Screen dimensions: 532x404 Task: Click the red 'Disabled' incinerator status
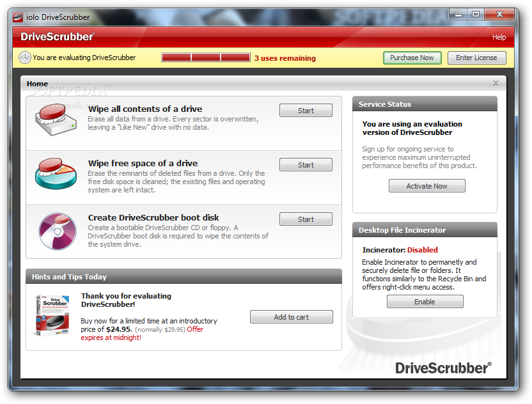pyautogui.click(x=423, y=250)
